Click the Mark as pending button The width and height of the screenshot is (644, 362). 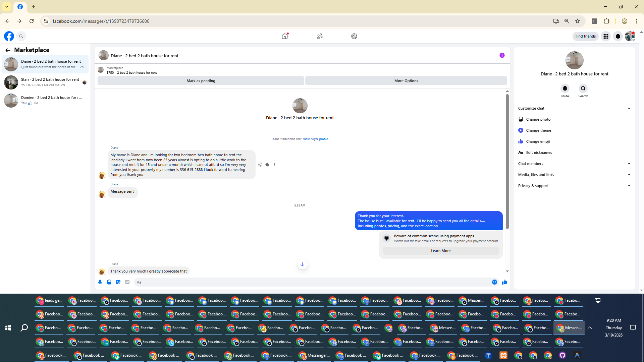click(201, 81)
